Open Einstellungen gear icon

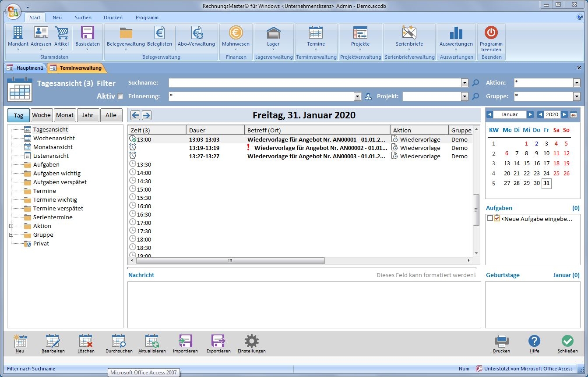(x=251, y=341)
